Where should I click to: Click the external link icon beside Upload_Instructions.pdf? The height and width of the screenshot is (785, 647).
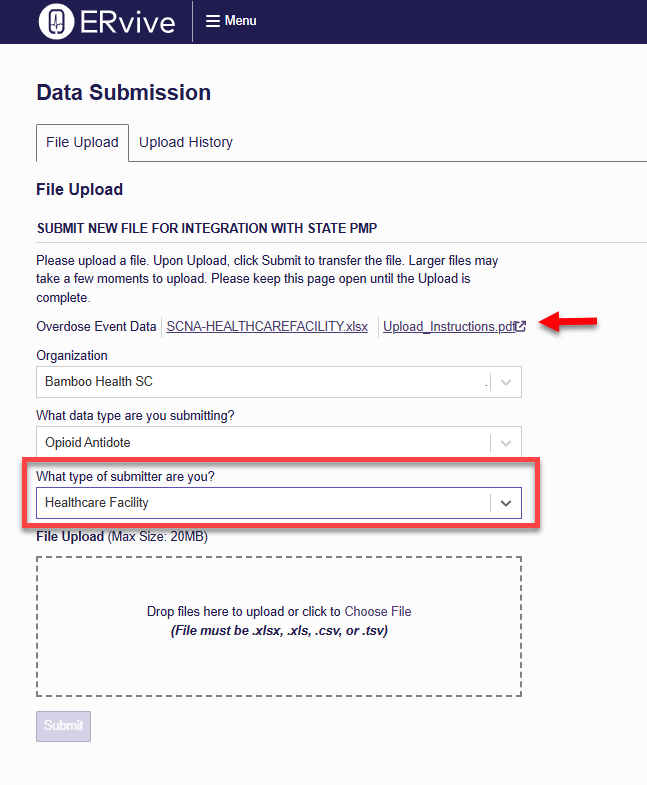click(x=521, y=326)
